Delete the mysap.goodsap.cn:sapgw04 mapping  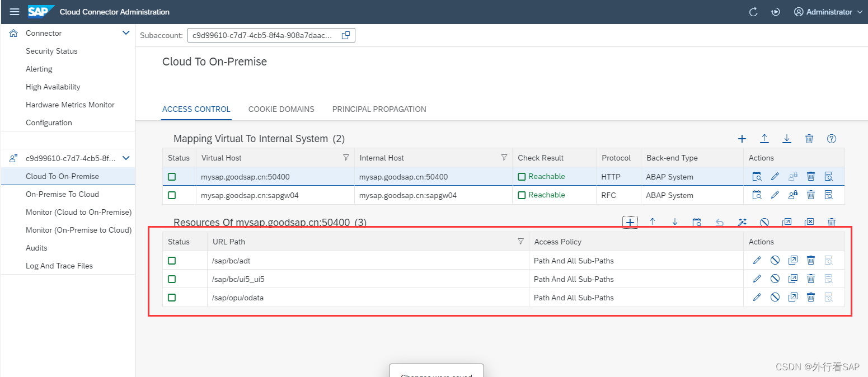811,195
